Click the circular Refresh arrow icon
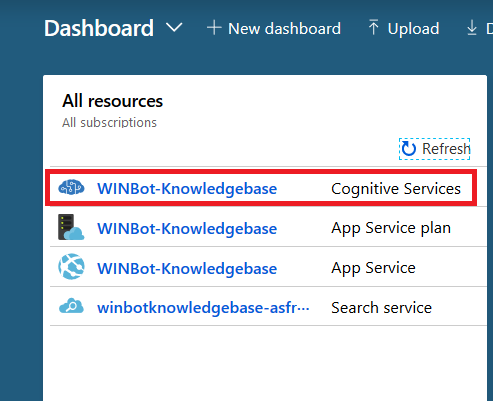This screenshot has width=493, height=401. tap(408, 149)
